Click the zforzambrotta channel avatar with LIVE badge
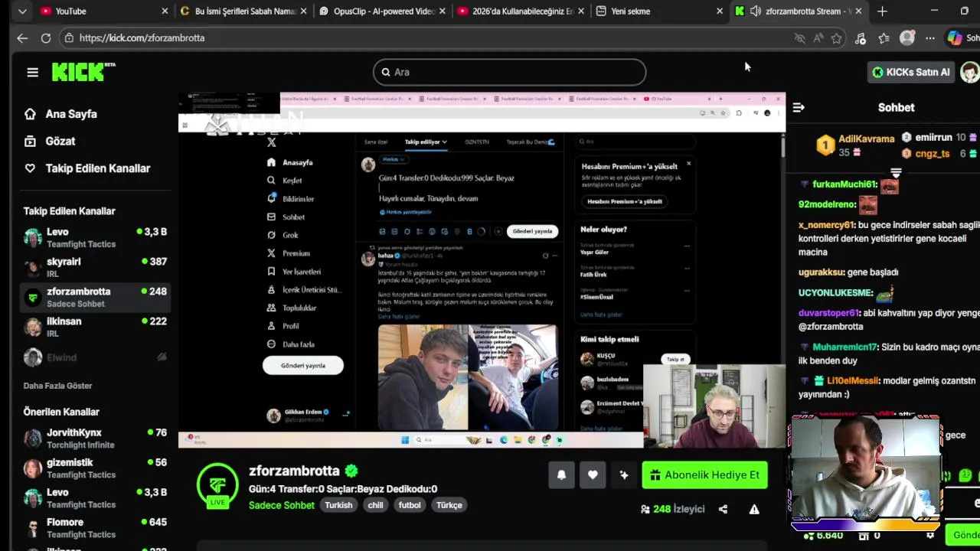The width and height of the screenshot is (980, 551). point(217,485)
